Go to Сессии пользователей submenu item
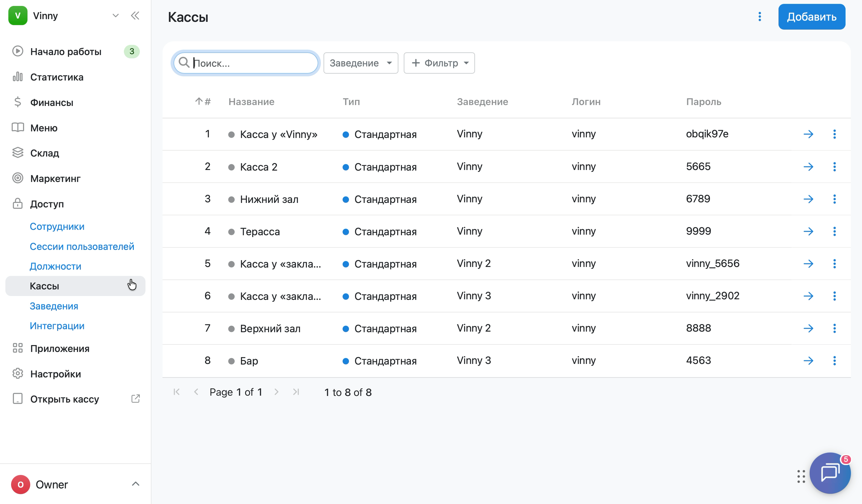This screenshot has width=862, height=504. click(x=82, y=246)
